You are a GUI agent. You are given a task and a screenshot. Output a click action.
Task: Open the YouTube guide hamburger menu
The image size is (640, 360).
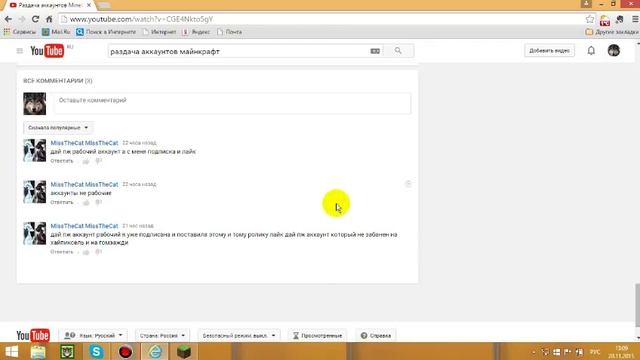click(20, 51)
